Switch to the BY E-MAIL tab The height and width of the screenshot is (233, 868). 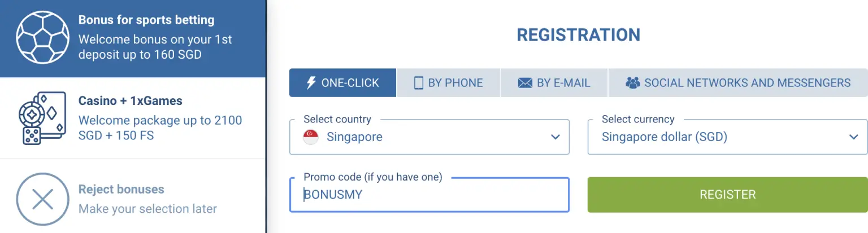pyautogui.click(x=554, y=83)
